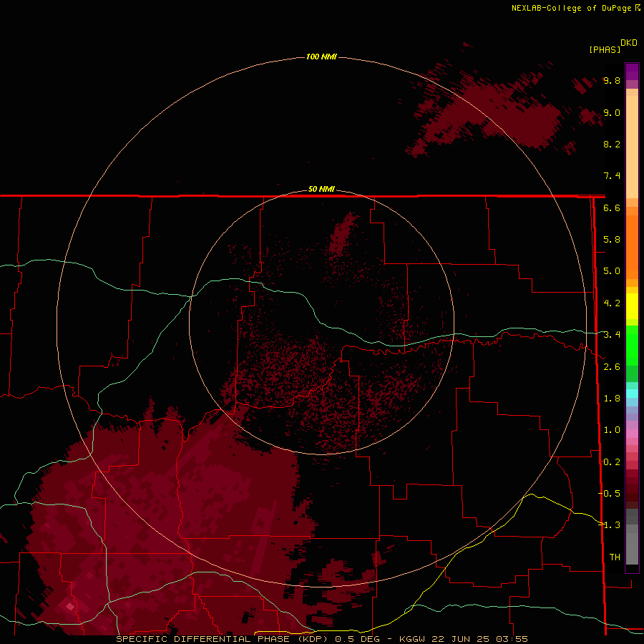Click the 8.2 scale value

612,144
